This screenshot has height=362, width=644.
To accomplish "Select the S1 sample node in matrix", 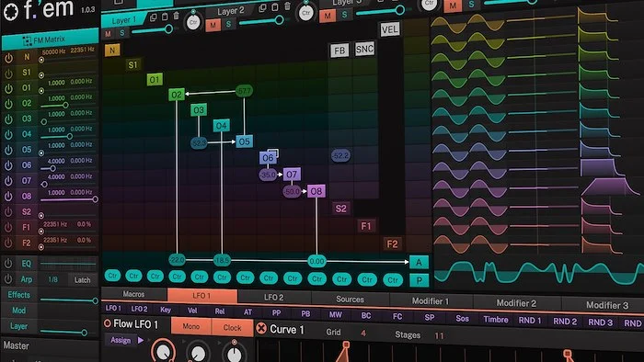I will 132,64.
